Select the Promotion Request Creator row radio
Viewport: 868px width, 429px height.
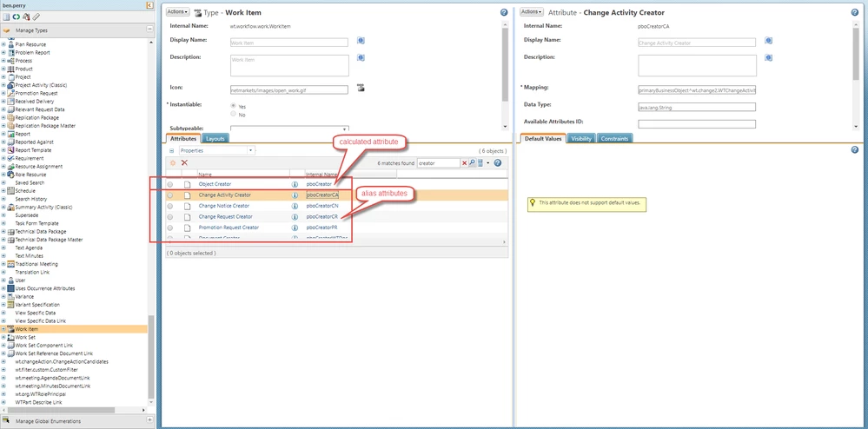[170, 228]
